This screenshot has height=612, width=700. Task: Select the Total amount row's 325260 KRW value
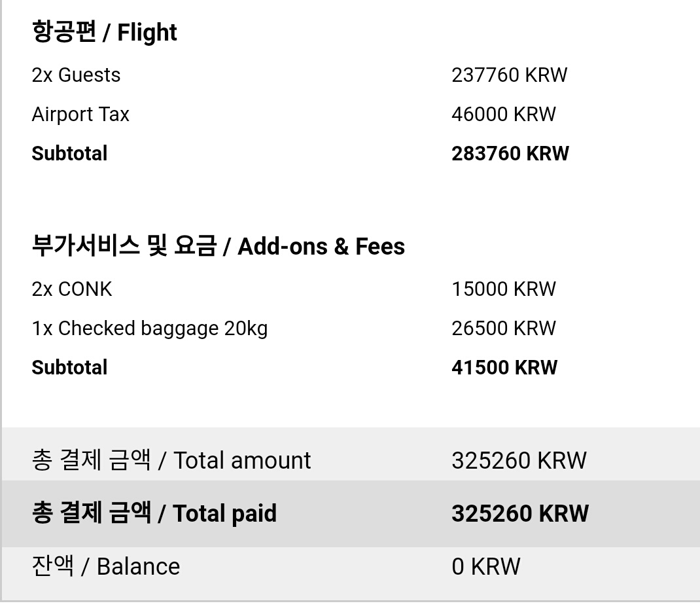tap(519, 461)
